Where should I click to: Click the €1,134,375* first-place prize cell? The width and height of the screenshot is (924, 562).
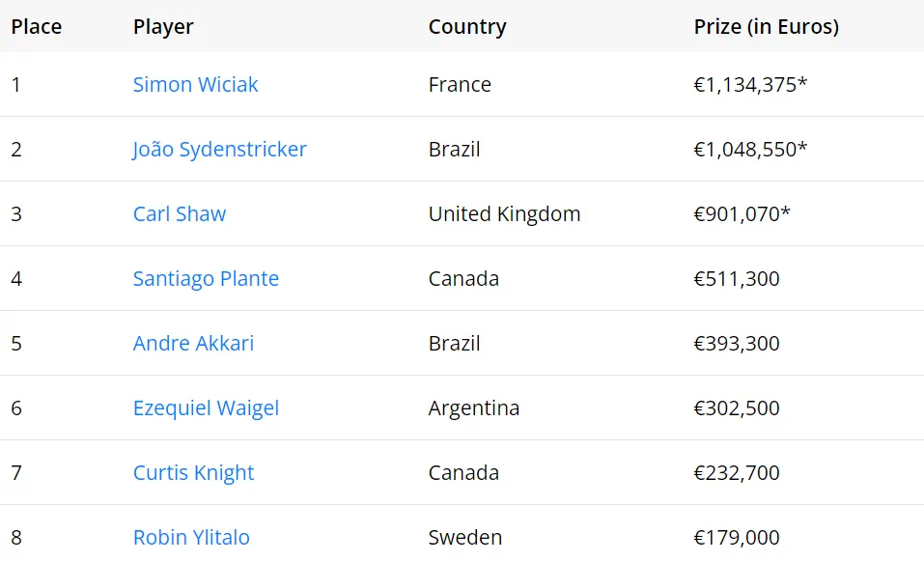point(750,85)
